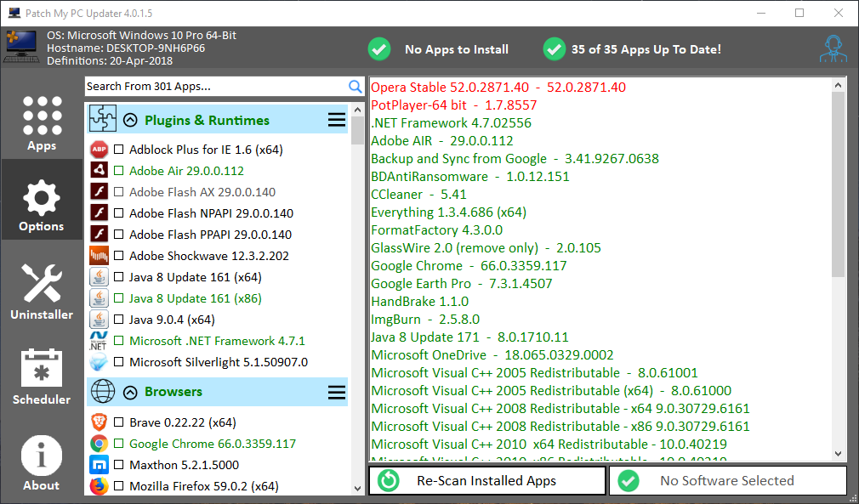Click the Adobe Flash AX icon
The width and height of the screenshot is (859, 504).
100,192
